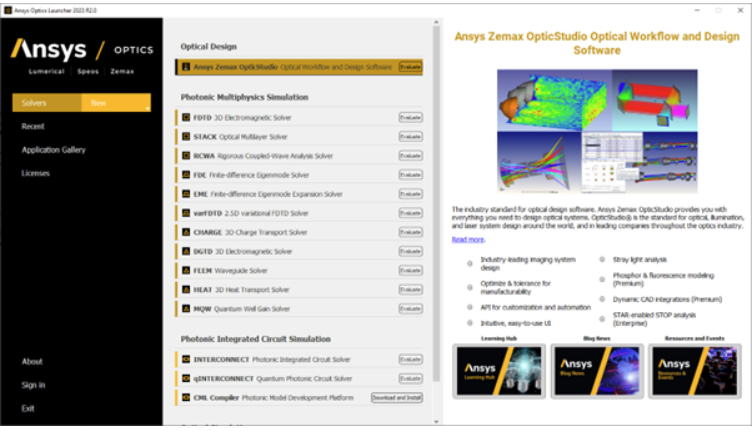Click the OpticStudio product preview image
755x431 pixels.
click(x=597, y=131)
